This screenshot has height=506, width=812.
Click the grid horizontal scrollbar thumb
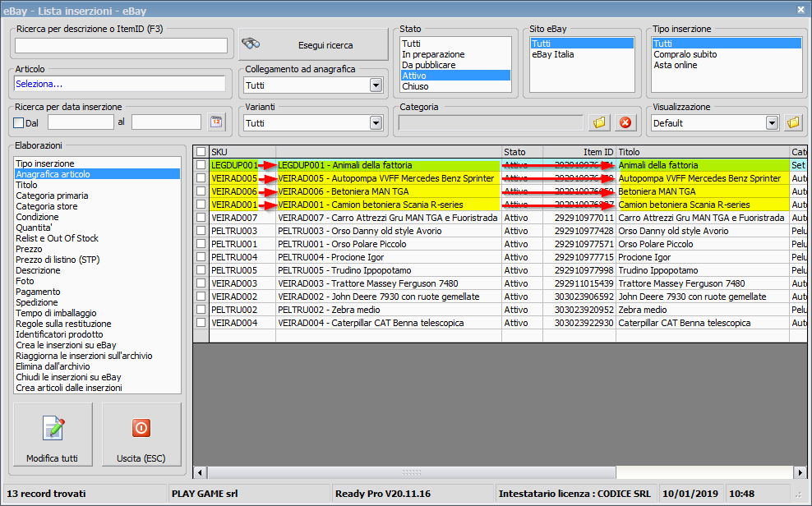coord(412,472)
